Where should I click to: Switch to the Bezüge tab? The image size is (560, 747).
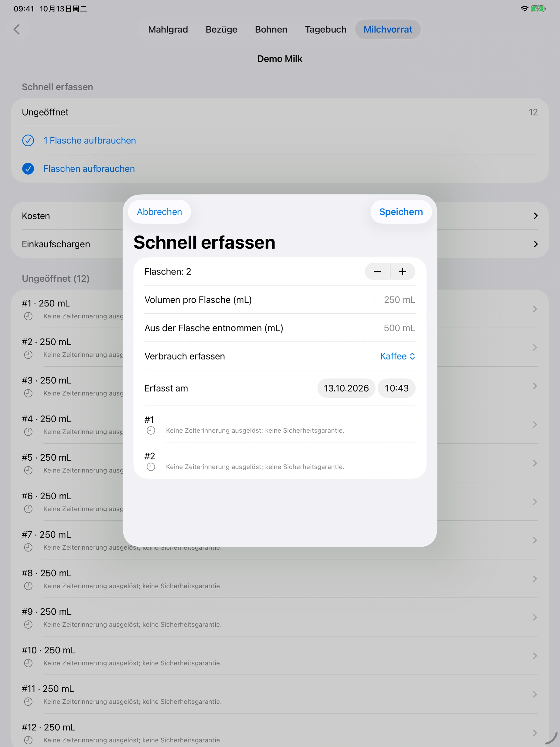222,29
